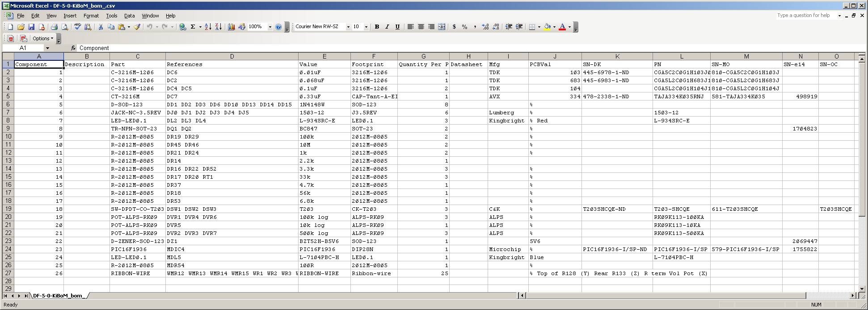Insert a hyperlink
Viewport: 868px width, 310px height.
click(182, 27)
